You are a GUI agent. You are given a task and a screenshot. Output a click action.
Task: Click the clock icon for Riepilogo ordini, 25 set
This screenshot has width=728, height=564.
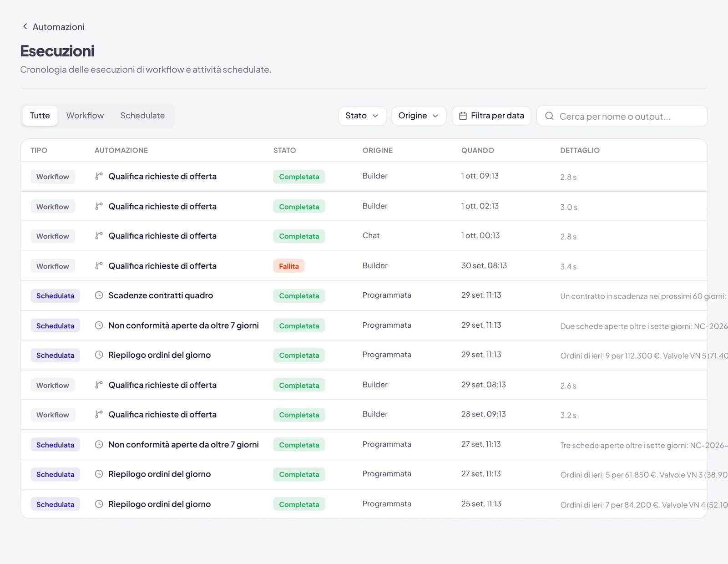99,504
